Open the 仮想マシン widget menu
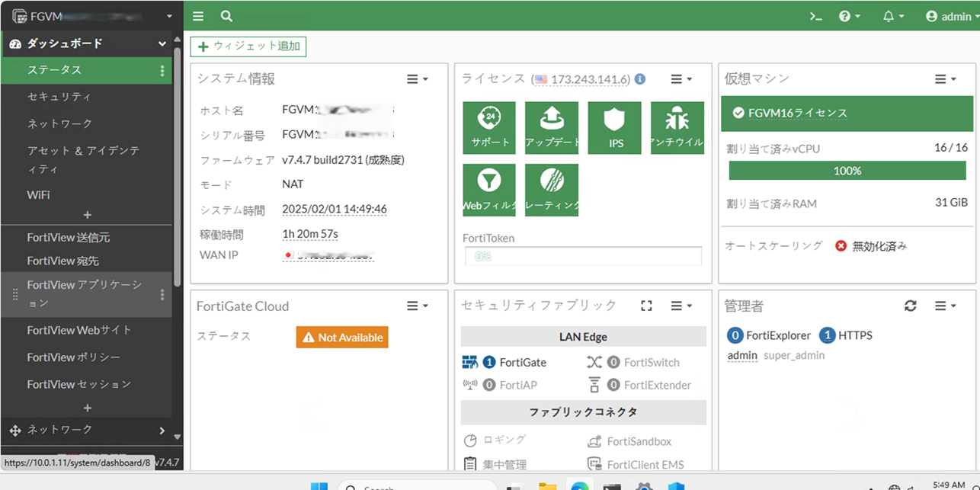Image resolution: width=980 pixels, height=490 pixels. click(x=946, y=78)
